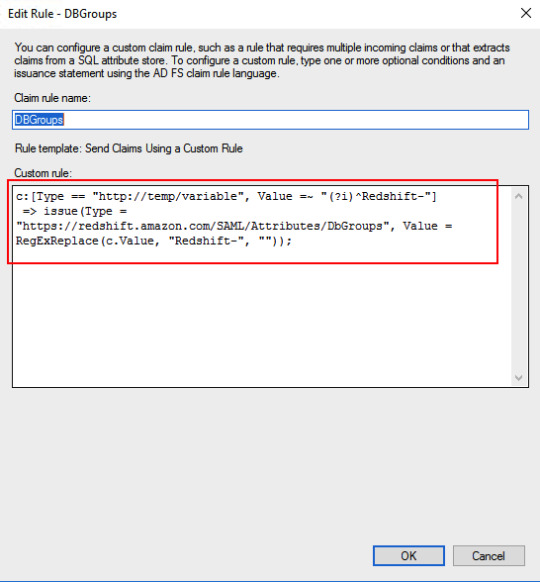This screenshot has width=540, height=582.
Task: Click the RegExReplace line in the rule
Action: pos(154,241)
